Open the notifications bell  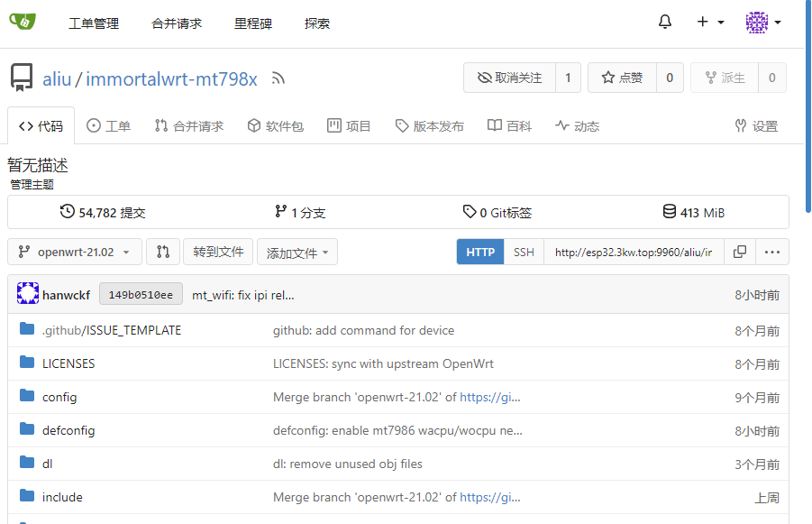(665, 23)
